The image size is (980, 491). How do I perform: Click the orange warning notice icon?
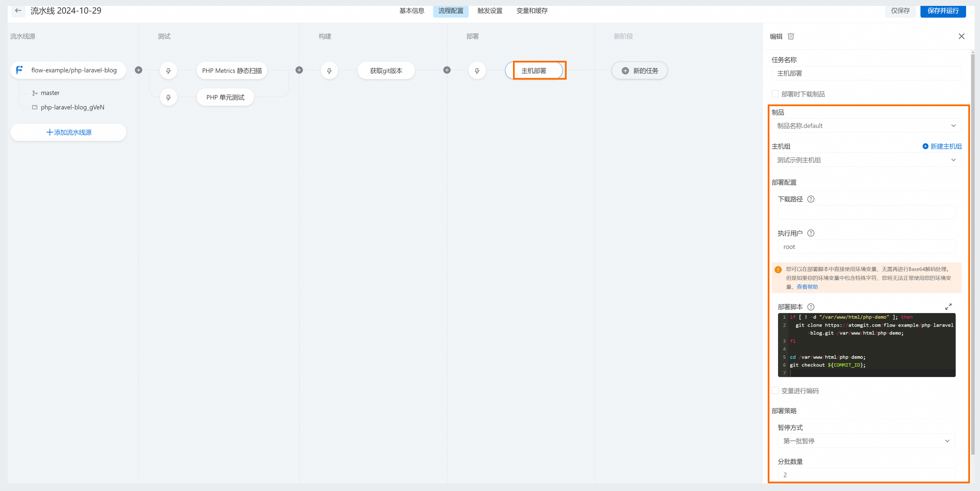coord(778,269)
